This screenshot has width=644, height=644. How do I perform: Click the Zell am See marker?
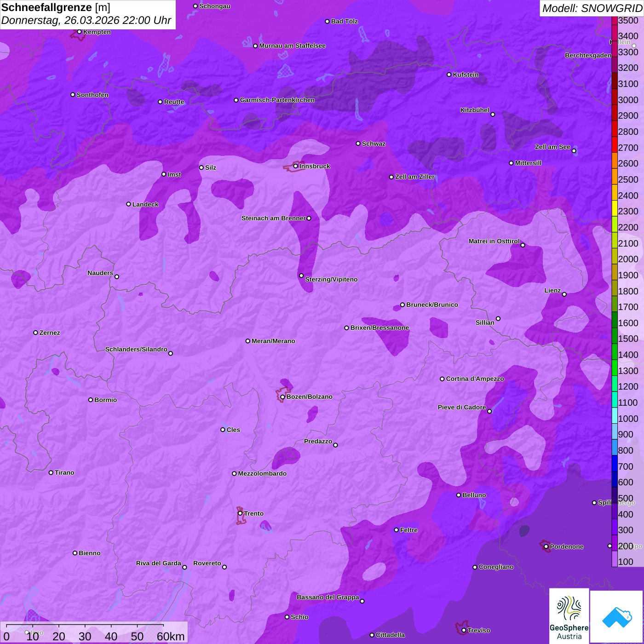click(574, 150)
